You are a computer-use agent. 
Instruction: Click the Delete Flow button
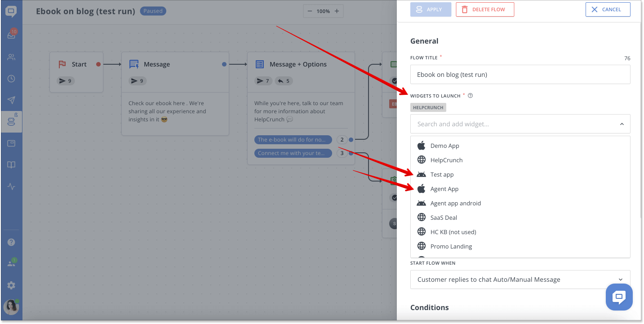coord(485,9)
